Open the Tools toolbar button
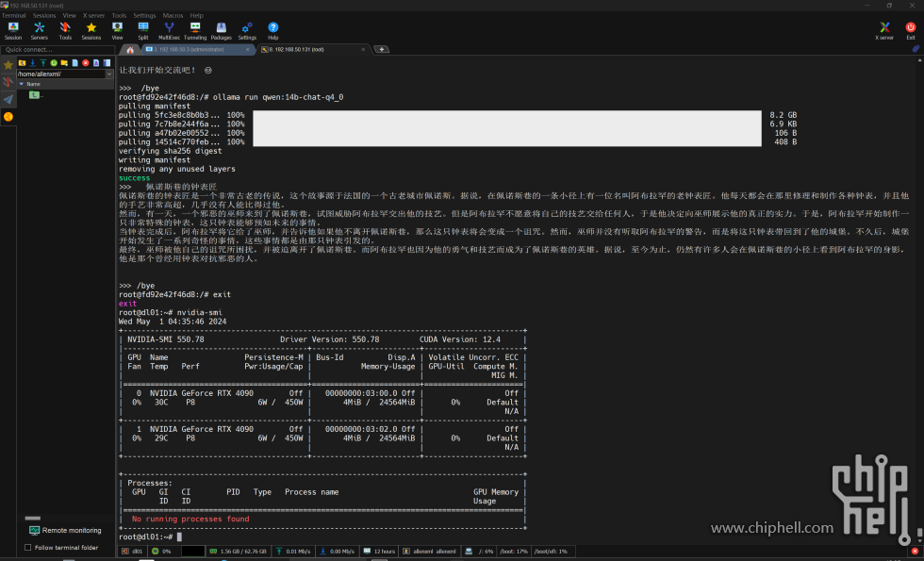The image size is (924, 561). 65,30
